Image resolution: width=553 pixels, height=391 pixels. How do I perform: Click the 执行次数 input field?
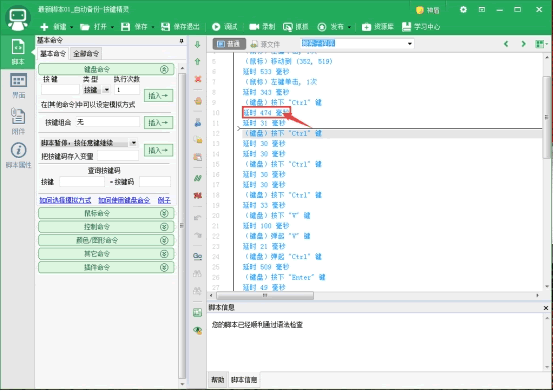coord(127,90)
